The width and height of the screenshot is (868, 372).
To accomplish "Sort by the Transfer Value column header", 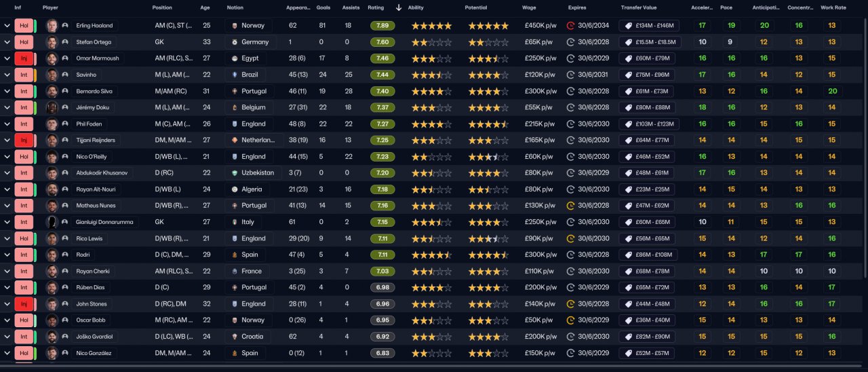I will [x=639, y=7].
